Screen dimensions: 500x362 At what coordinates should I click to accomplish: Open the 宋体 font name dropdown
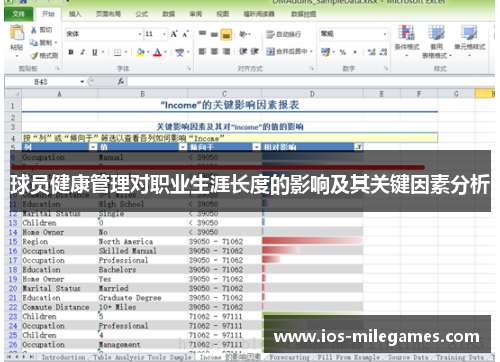pyautogui.click(x=140, y=34)
